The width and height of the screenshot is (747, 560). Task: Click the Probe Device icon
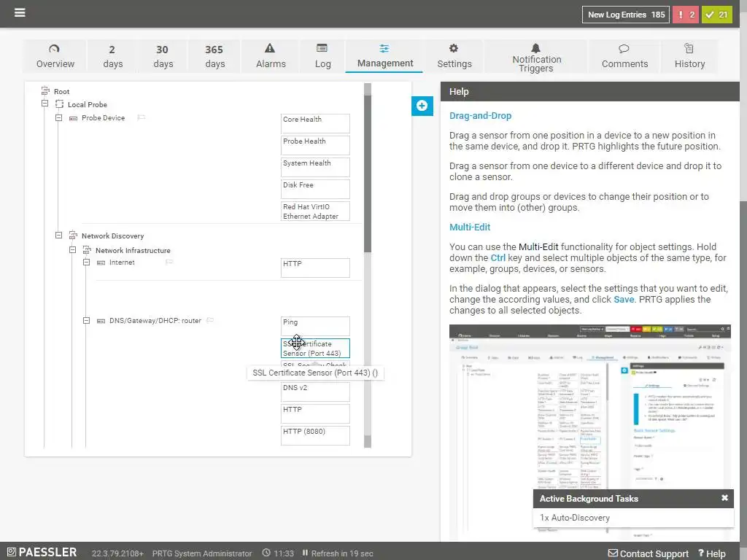pyautogui.click(x=74, y=118)
